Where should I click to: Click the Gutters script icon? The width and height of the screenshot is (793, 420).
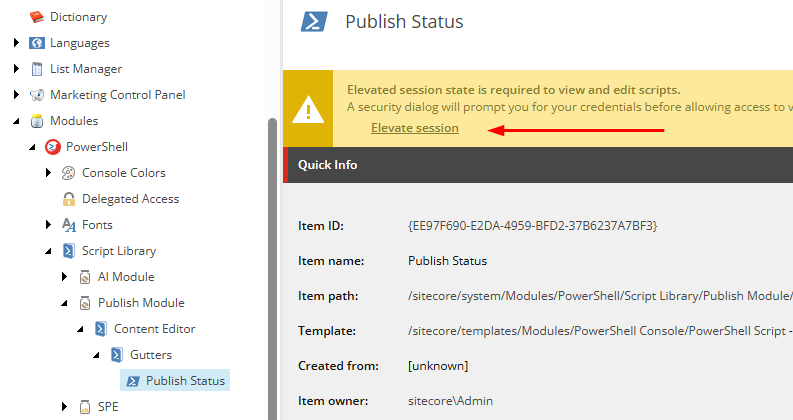117,355
